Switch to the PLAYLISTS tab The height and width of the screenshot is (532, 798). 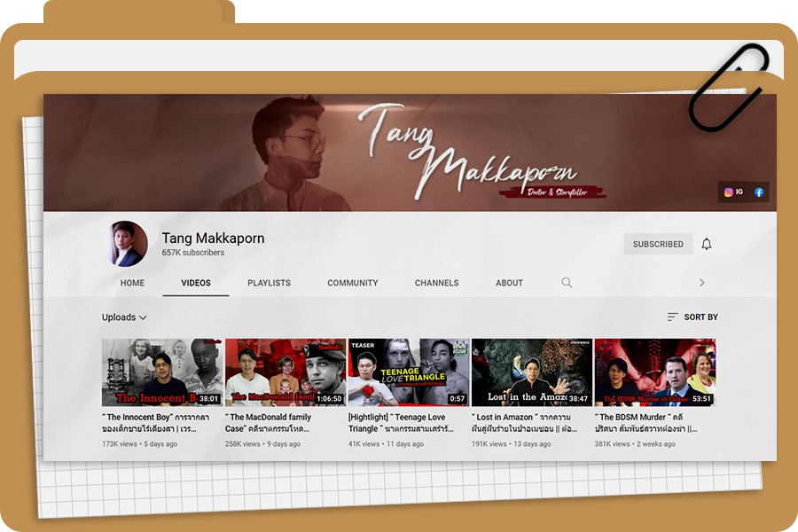point(269,283)
